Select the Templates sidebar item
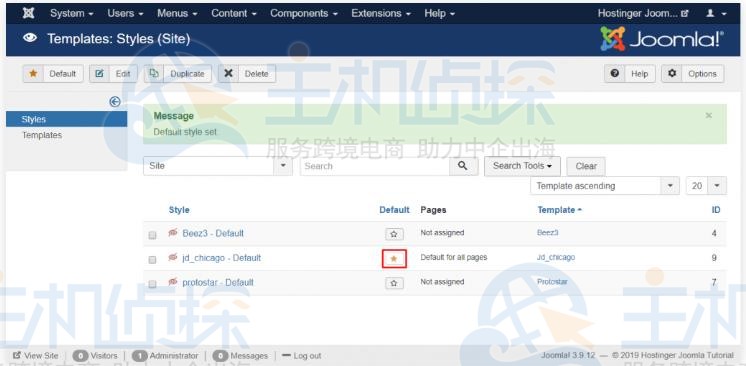The width and height of the screenshot is (746, 366). click(x=42, y=135)
